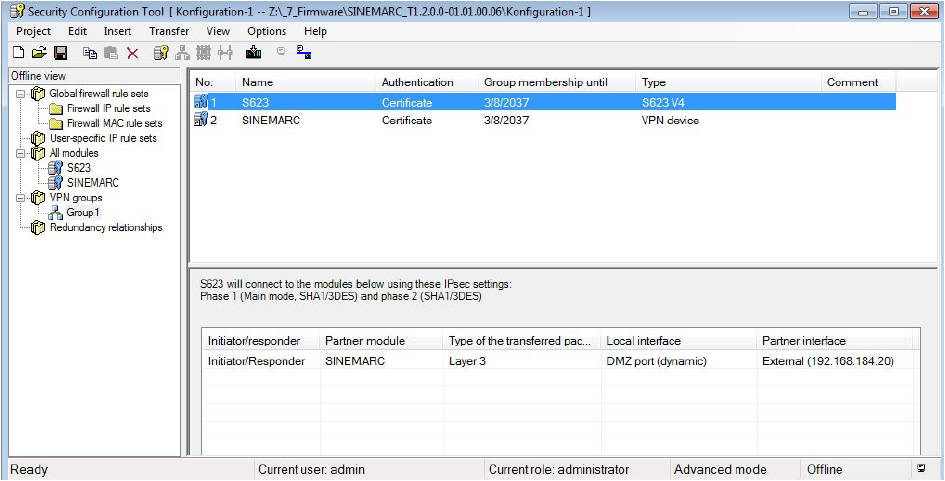This screenshot has width=945, height=481.
Task: Open the Transfer menu
Action: coord(169,31)
